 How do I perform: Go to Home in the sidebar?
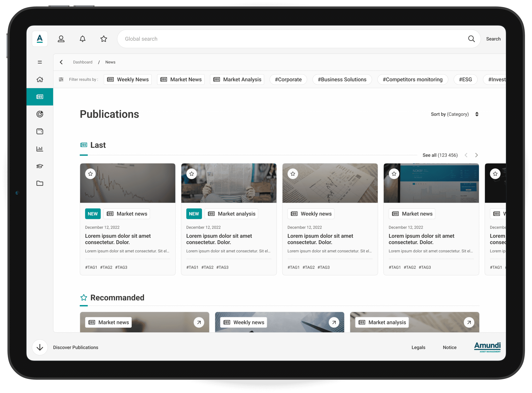point(40,79)
